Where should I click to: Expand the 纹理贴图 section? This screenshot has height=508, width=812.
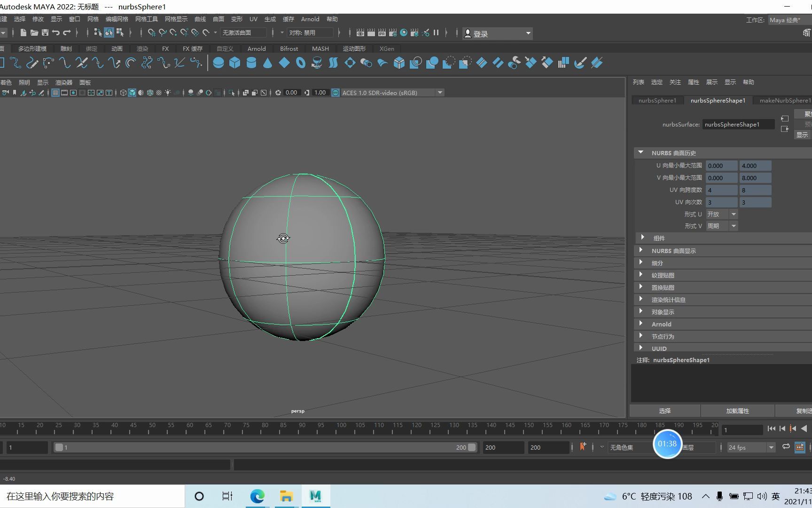pyautogui.click(x=640, y=275)
